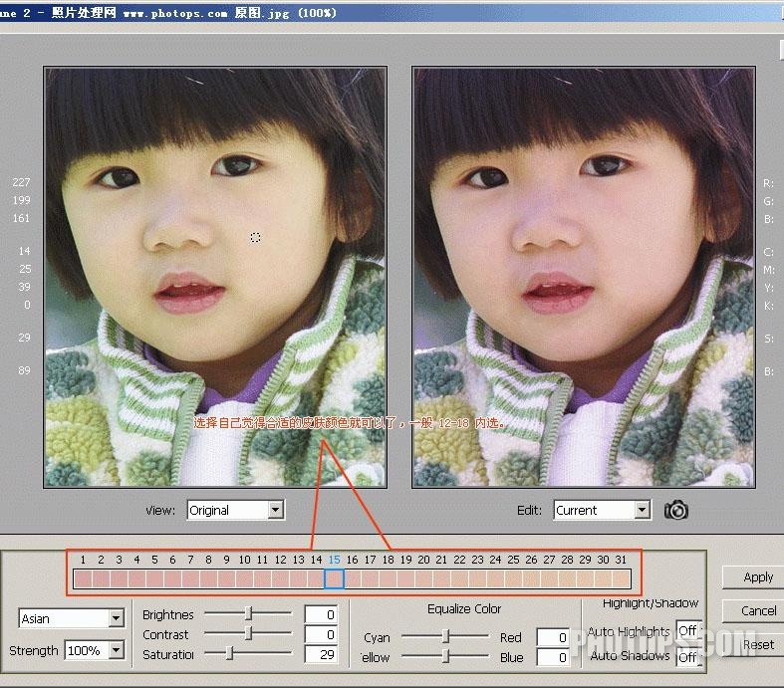This screenshot has width=784, height=688.
Task: Click the edited preview image on the right
Action: [x=584, y=277]
